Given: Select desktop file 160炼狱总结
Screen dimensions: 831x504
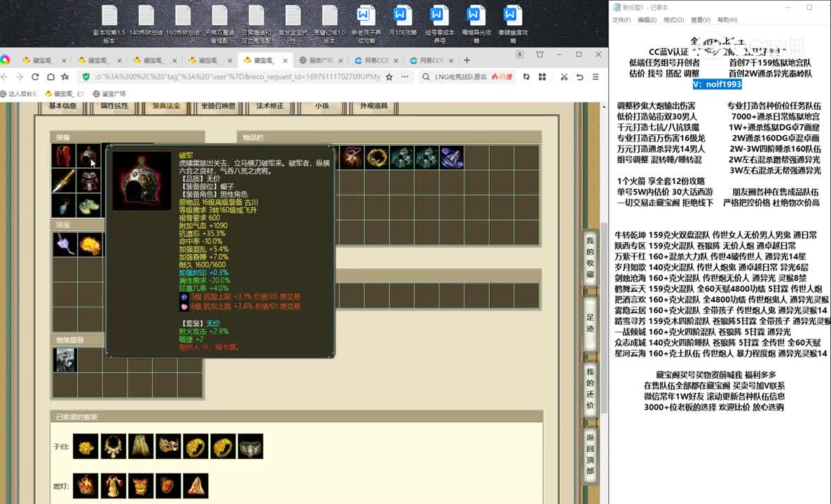Looking at the screenshot, I should point(183,24).
